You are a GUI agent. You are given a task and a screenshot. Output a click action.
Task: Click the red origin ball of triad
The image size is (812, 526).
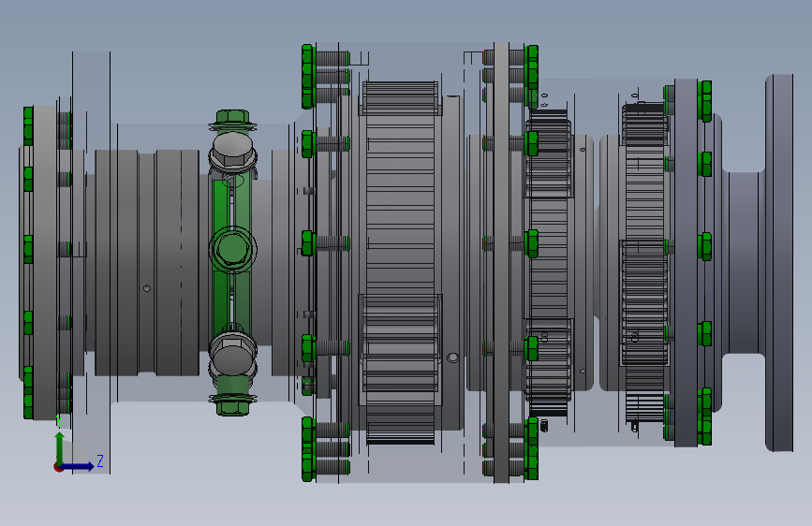click(58, 467)
